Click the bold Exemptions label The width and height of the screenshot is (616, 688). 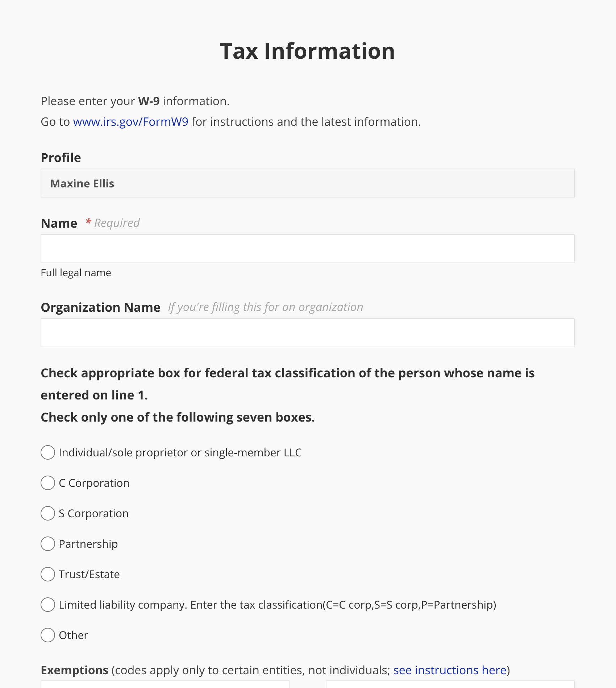[x=74, y=670]
